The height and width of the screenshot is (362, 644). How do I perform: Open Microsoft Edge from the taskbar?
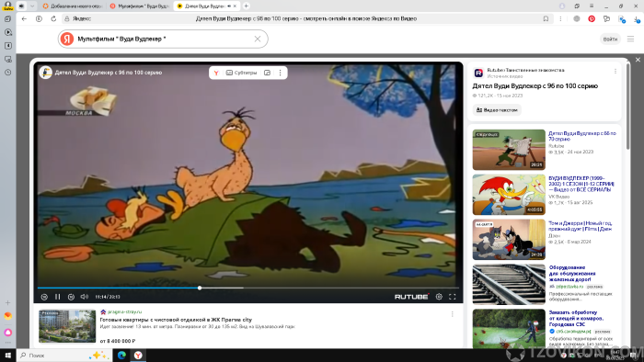point(121,356)
